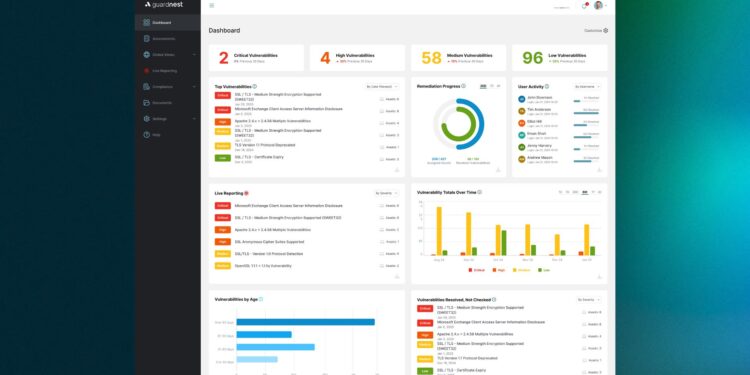Click the Top Vulnerabilities info icon
Viewport: 750px width, 375px height.
coord(254,87)
